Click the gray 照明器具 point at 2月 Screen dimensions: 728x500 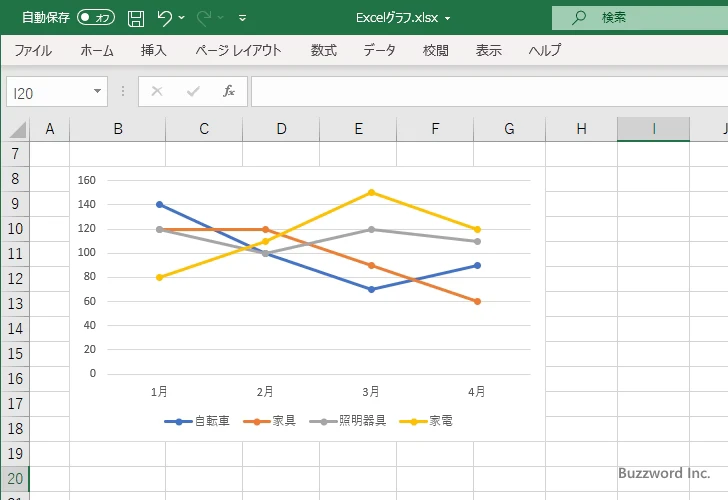click(266, 253)
